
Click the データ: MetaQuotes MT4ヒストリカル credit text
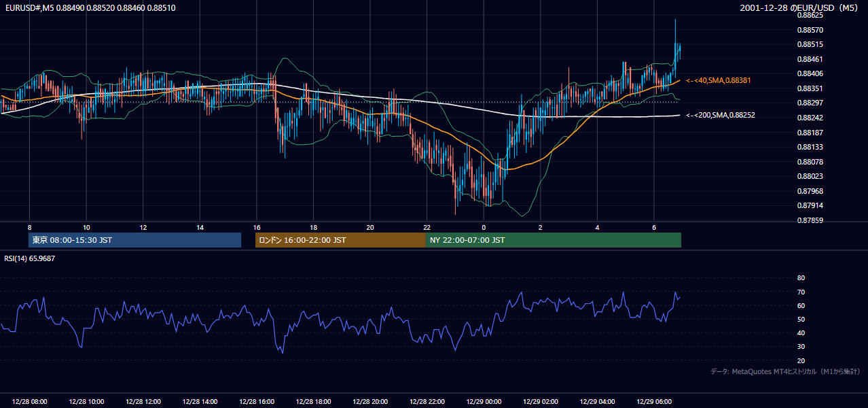tap(785, 371)
